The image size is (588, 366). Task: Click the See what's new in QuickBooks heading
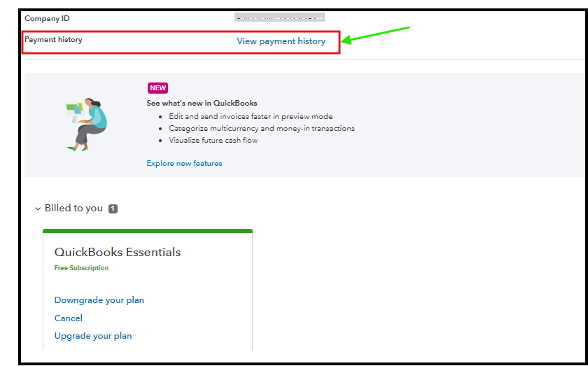pos(202,103)
